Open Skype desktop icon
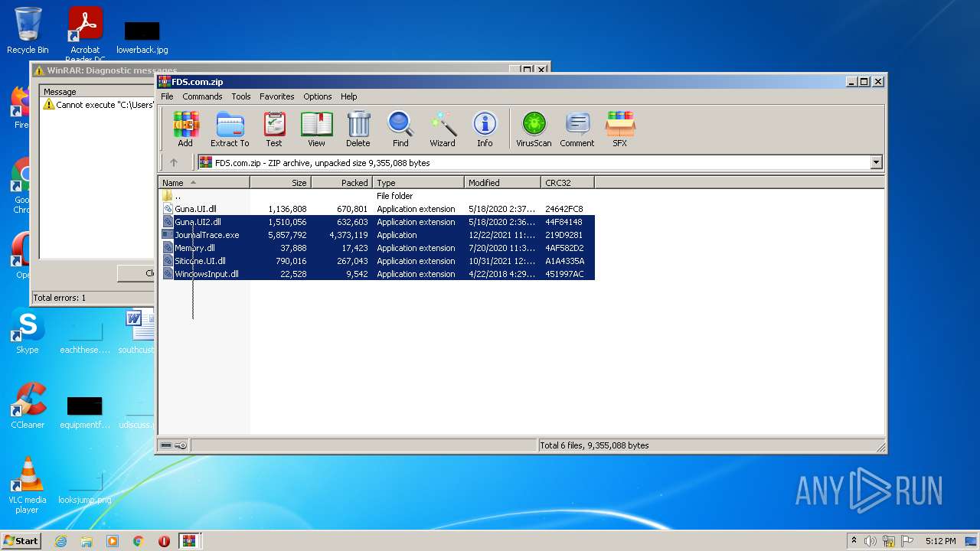This screenshot has width=980, height=551. [x=28, y=331]
